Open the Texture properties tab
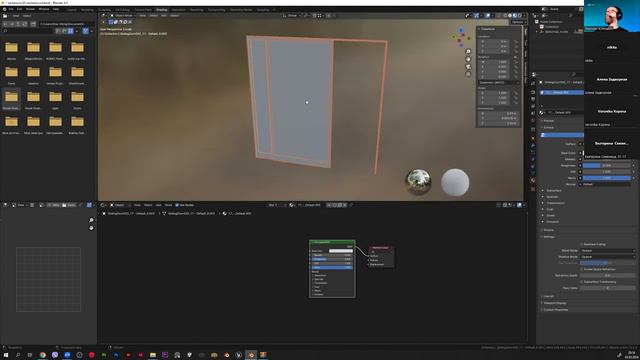The height and width of the screenshot is (360, 640). [x=533, y=189]
